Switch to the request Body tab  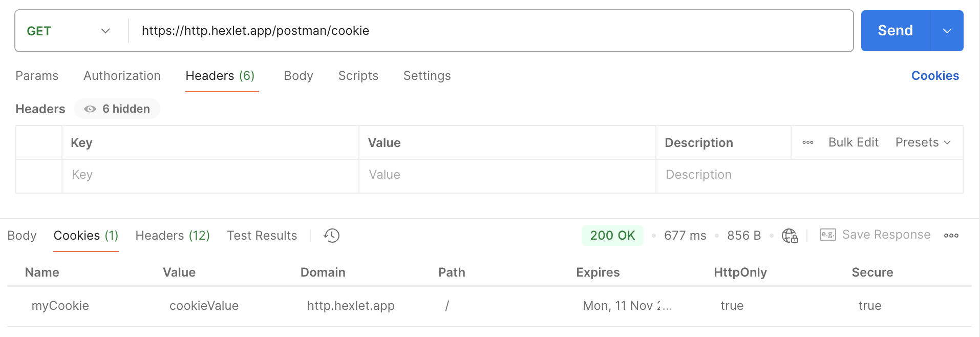tap(299, 76)
